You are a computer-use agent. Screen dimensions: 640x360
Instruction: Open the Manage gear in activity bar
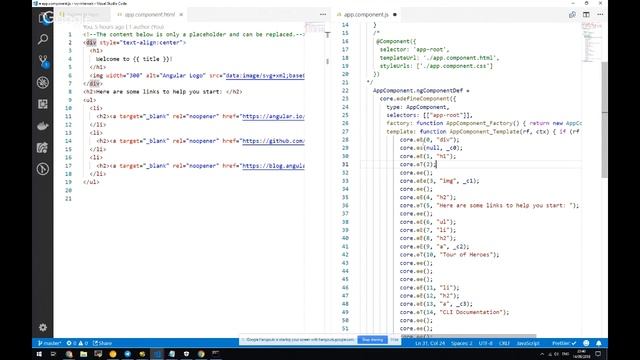tap(43, 327)
